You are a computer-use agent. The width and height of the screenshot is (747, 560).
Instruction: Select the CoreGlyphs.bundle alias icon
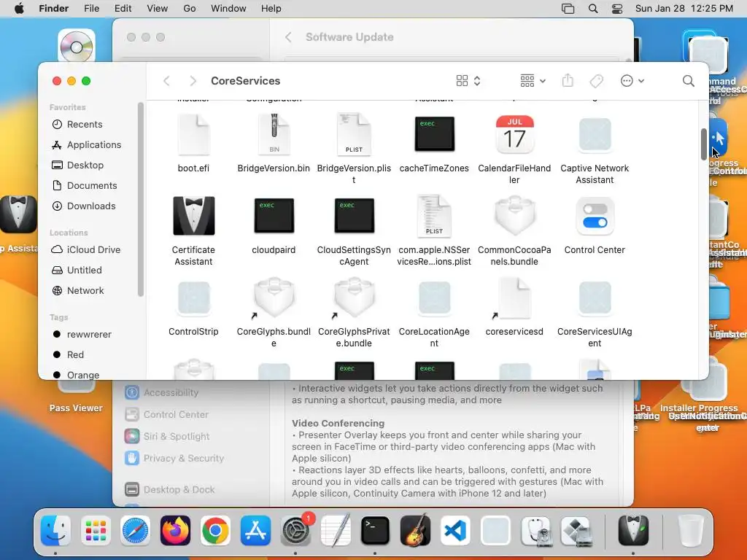tap(274, 298)
